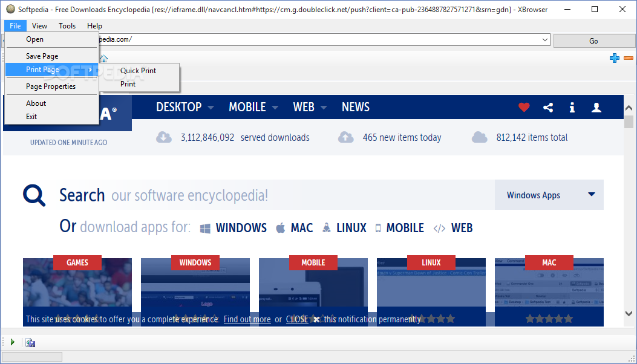Viewport: 637px width, 364px height.
Task: Open the View menu
Action: 39,25
